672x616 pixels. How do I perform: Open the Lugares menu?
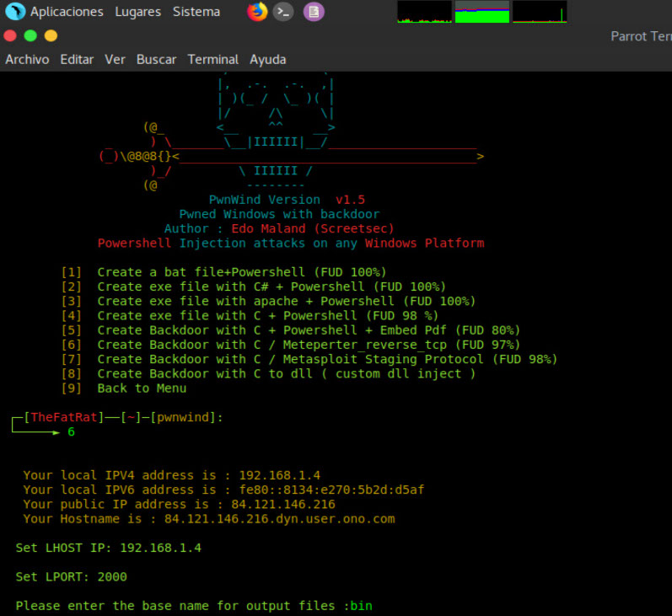coord(138,12)
